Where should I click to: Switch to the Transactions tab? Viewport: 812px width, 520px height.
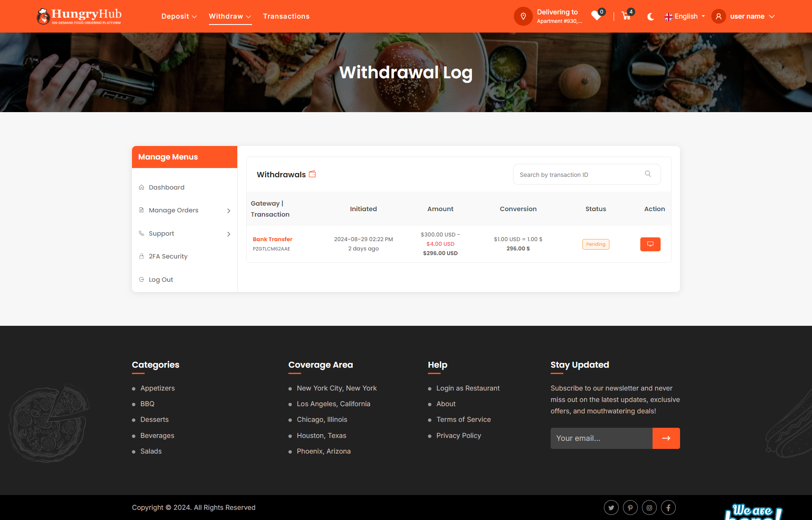286,16
